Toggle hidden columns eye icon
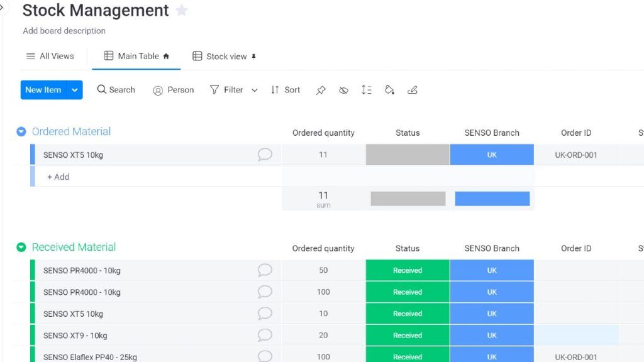Image resolution: width=644 pixels, height=362 pixels. (x=344, y=90)
